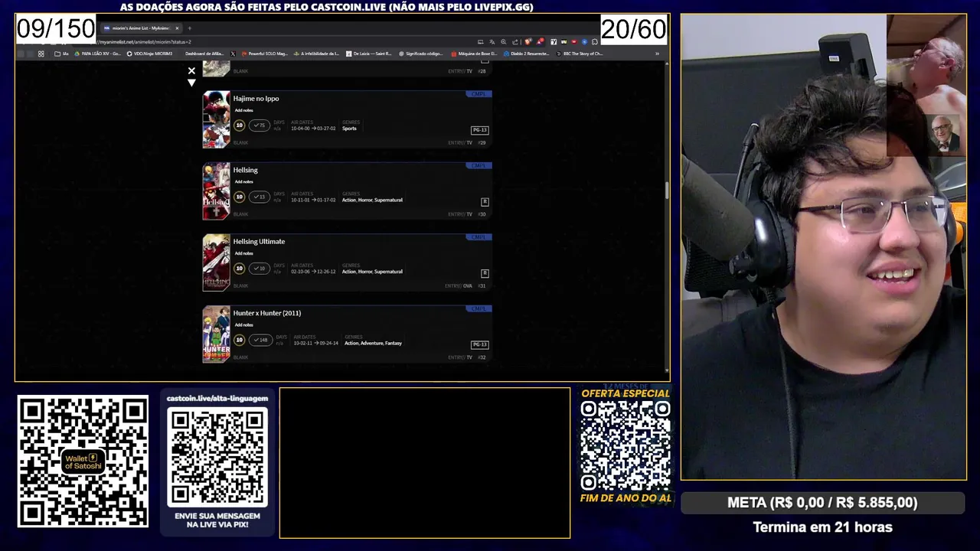980x551 pixels.
Task: Click the Wallet of Satoshi QR code
Action: pyautogui.click(x=83, y=461)
